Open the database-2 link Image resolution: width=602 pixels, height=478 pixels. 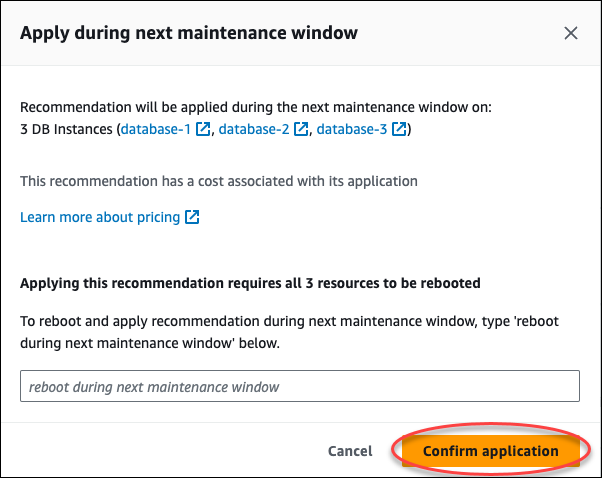click(x=254, y=129)
